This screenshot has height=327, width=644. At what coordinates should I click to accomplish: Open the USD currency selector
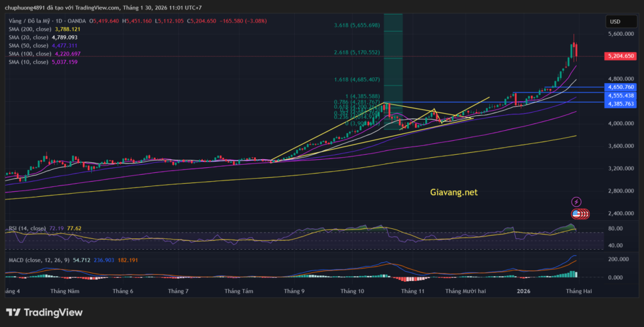(x=614, y=22)
